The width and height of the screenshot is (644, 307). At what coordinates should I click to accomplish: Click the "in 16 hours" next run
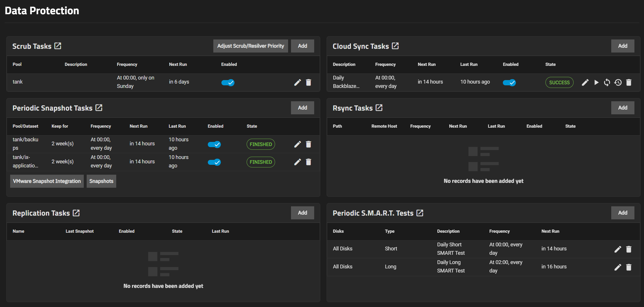coord(554,266)
